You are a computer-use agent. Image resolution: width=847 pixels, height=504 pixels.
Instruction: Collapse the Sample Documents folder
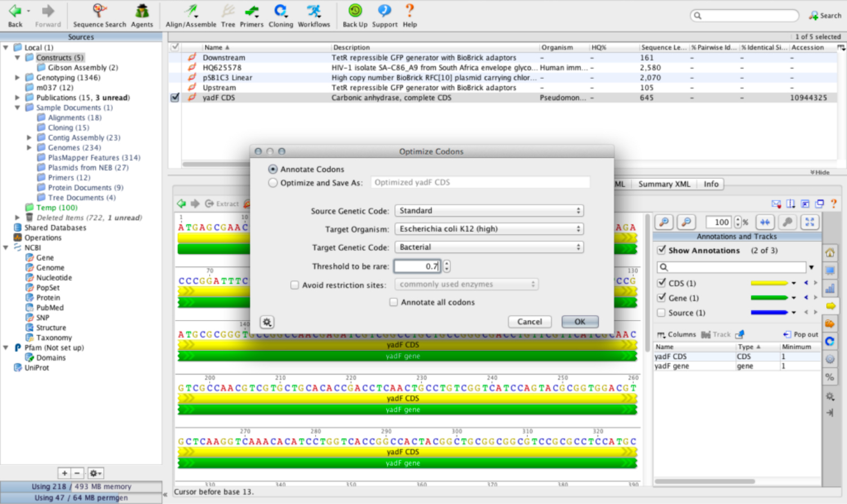pos(17,107)
